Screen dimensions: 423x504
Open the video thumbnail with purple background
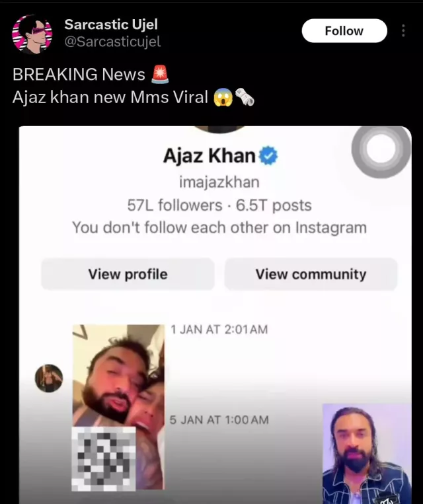(x=367, y=454)
